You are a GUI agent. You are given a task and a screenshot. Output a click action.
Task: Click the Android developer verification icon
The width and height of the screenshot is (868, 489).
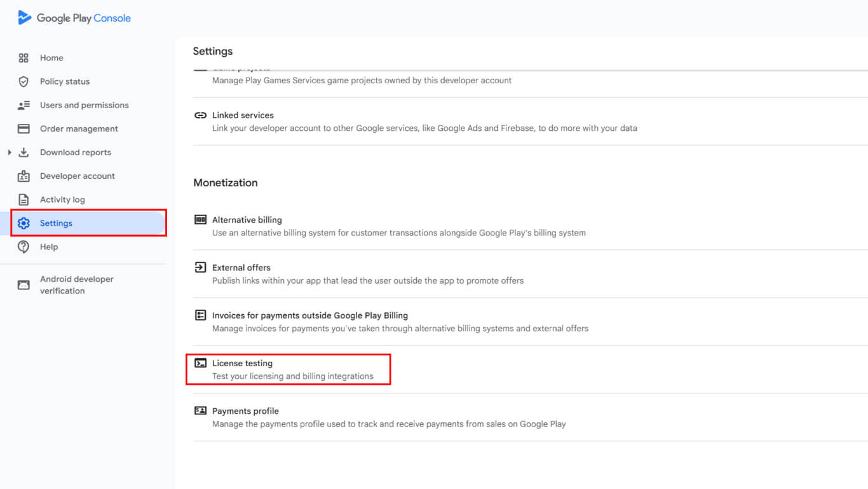[x=24, y=285]
